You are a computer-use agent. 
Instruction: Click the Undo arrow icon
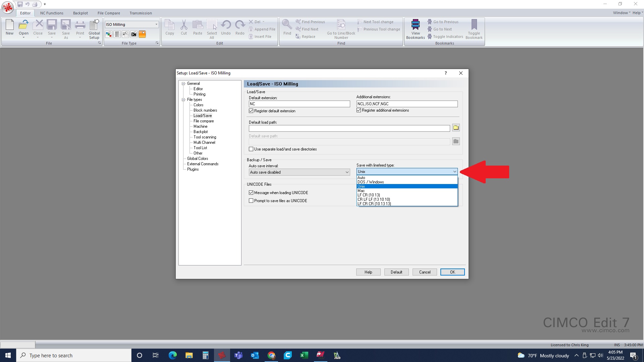click(x=226, y=27)
